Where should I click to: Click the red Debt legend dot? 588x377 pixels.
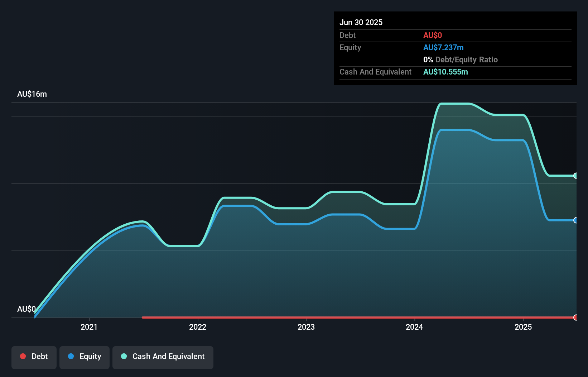(x=23, y=356)
